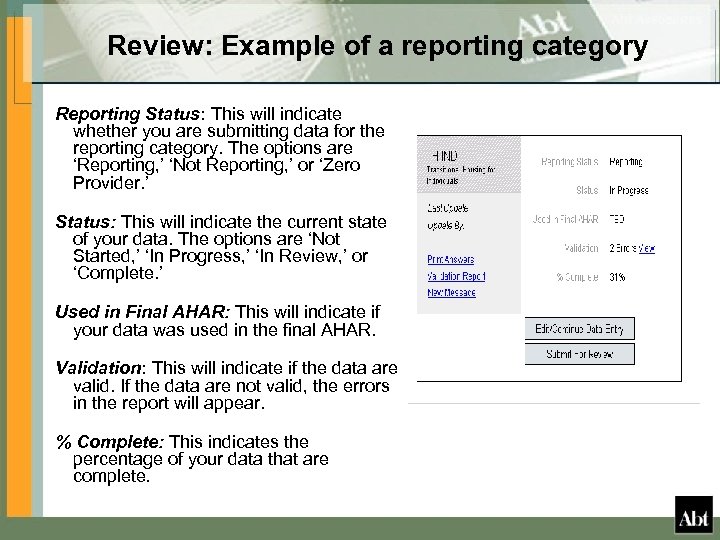Screen dimensions: 720x540
Task: Click the Edit/Continue Data Entry button
Action: coord(579,329)
